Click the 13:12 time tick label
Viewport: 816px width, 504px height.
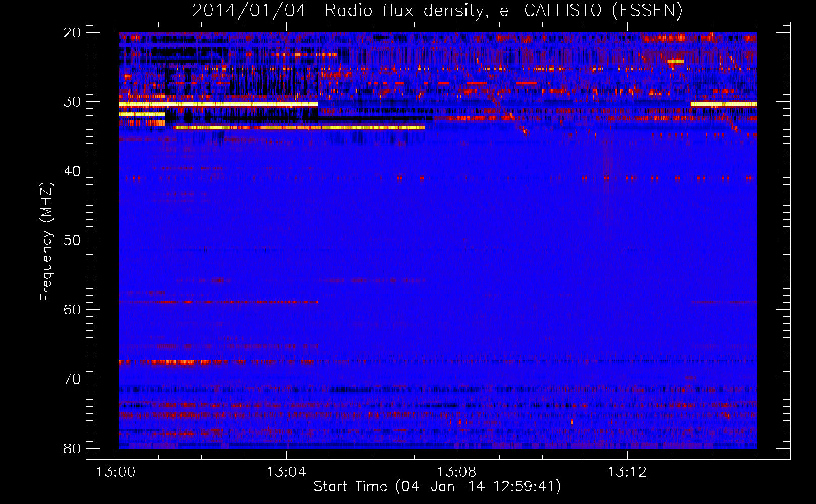627,472
